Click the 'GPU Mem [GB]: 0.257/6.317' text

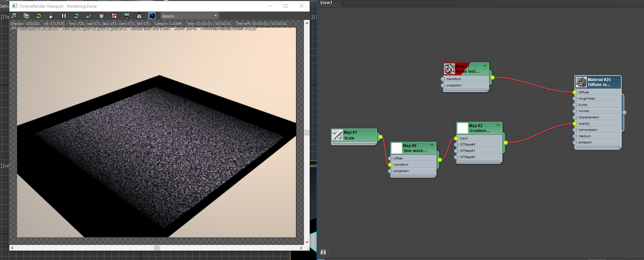click(35, 28)
